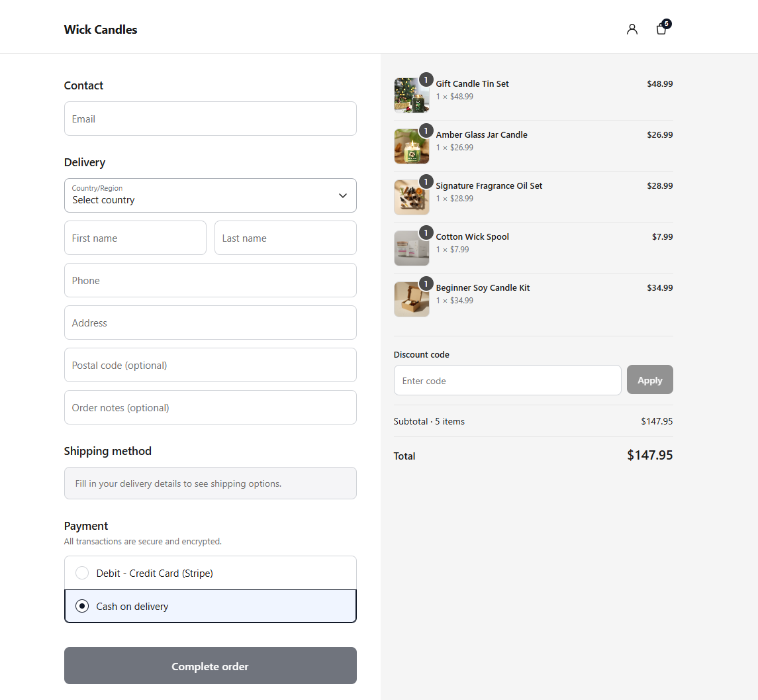
Task: Click the Gift Candle Tin Set thumbnail
Action: coord(411,95)
